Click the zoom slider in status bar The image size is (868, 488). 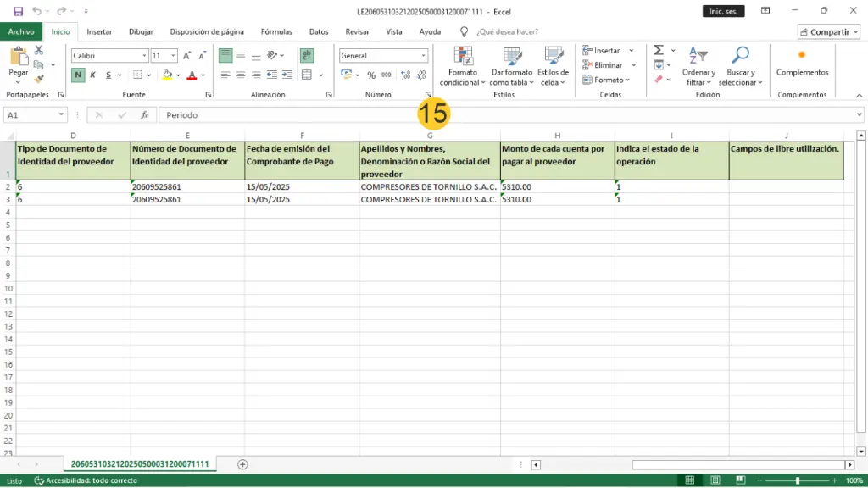pyautogui.click(x=797, y=480)
